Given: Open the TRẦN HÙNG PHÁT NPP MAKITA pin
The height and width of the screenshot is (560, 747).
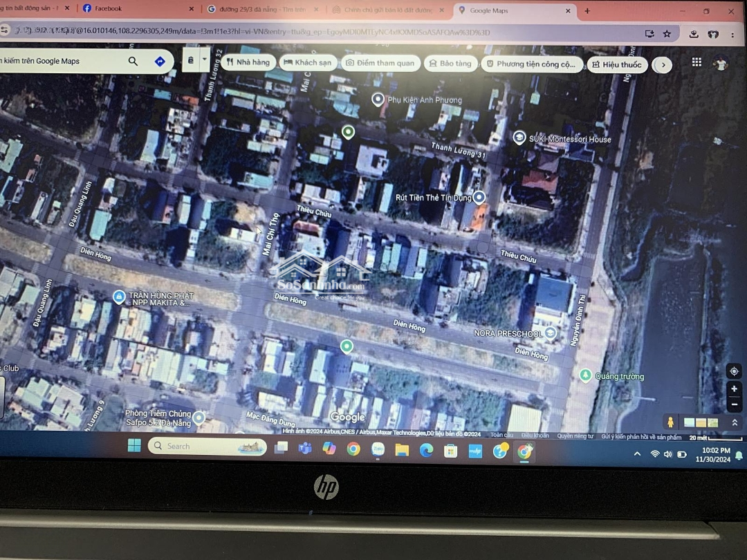Looking at the screenshot, I should click(119, 297).
